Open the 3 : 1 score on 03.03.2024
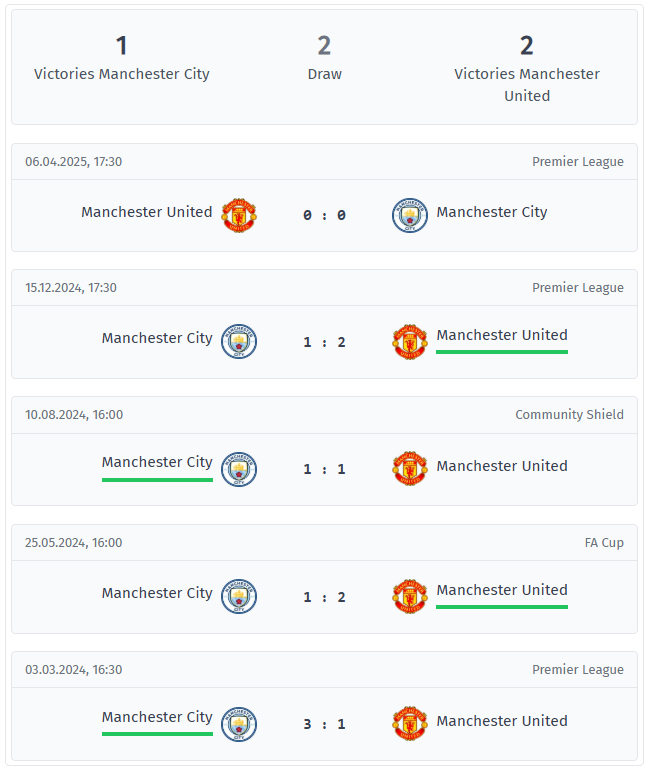 [x=324, y=724]
